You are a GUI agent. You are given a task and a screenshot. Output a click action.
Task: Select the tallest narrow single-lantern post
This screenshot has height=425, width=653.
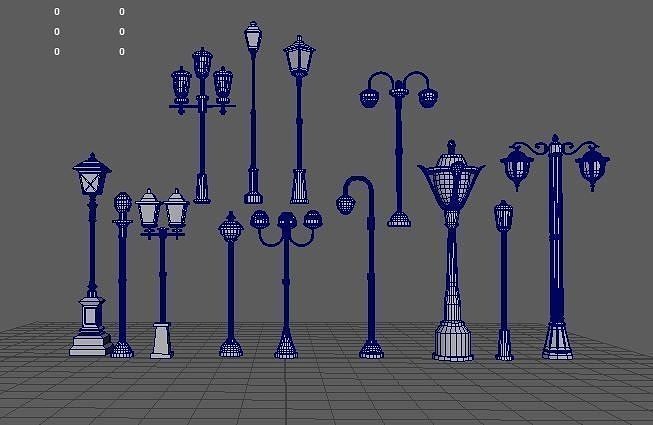pos(253,112)
